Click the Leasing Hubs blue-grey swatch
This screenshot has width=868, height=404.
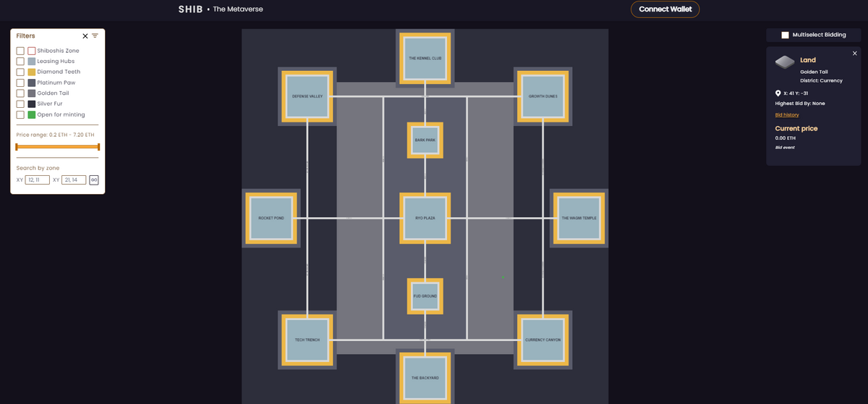31,62
